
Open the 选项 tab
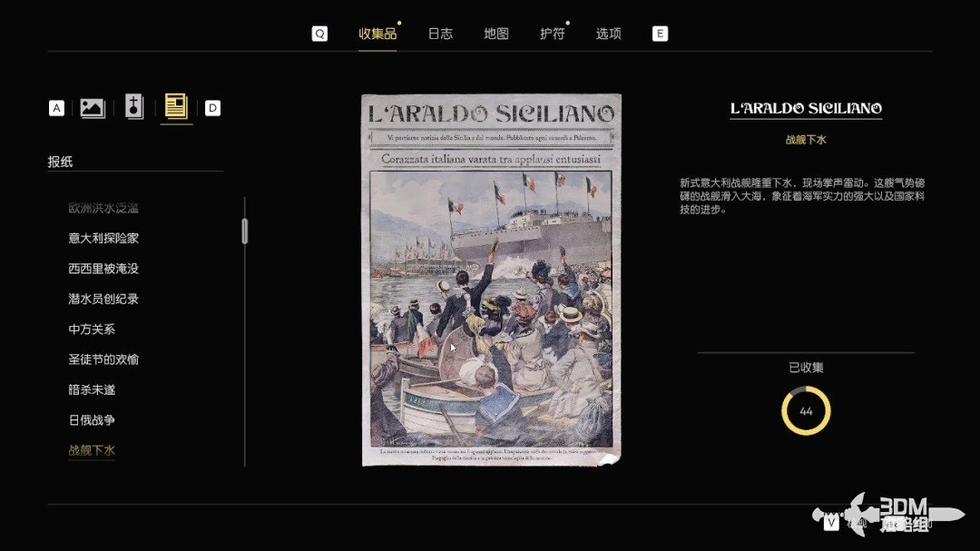[608, 34]
